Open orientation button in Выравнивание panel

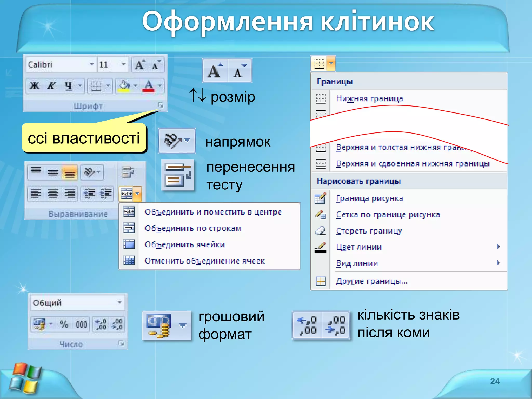coord(92,172)
